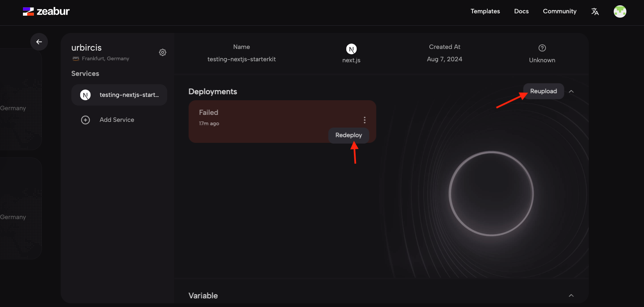Screen dimensions: 644x307
Task: Open the Failed deployment card
Action: [282, 122]
